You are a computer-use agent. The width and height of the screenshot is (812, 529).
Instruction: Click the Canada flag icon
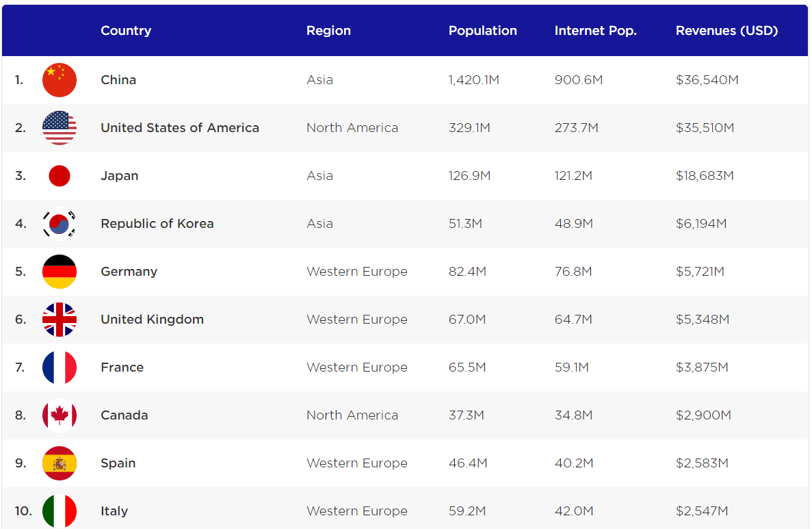pyautogui.click(x=60, y=415)
